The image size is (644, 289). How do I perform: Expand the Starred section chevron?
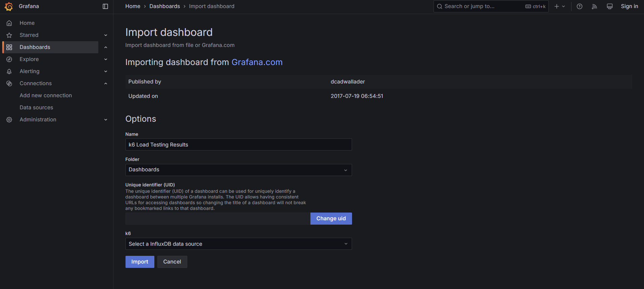click(x=106, y=35)
